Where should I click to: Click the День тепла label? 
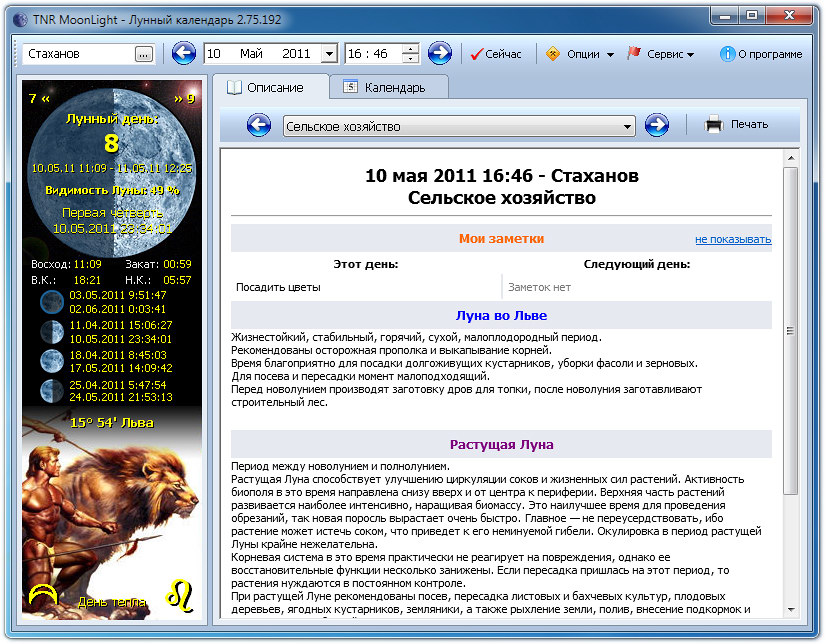112,602
